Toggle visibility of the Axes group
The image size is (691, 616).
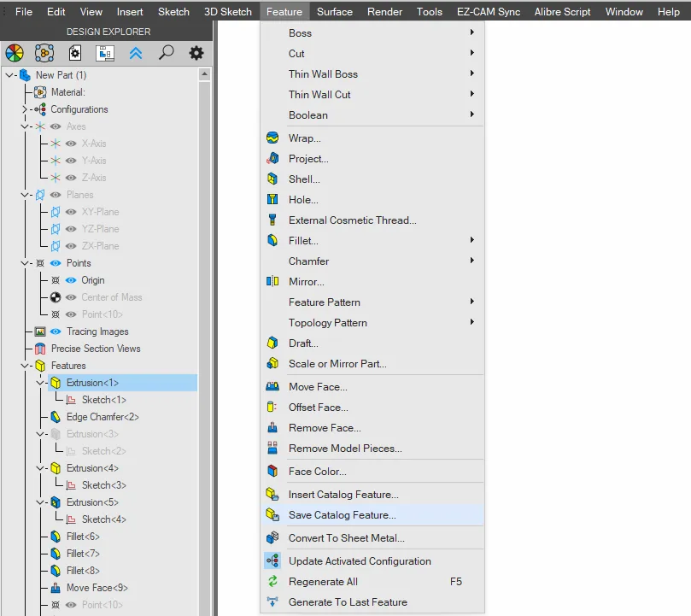point(55,126)
